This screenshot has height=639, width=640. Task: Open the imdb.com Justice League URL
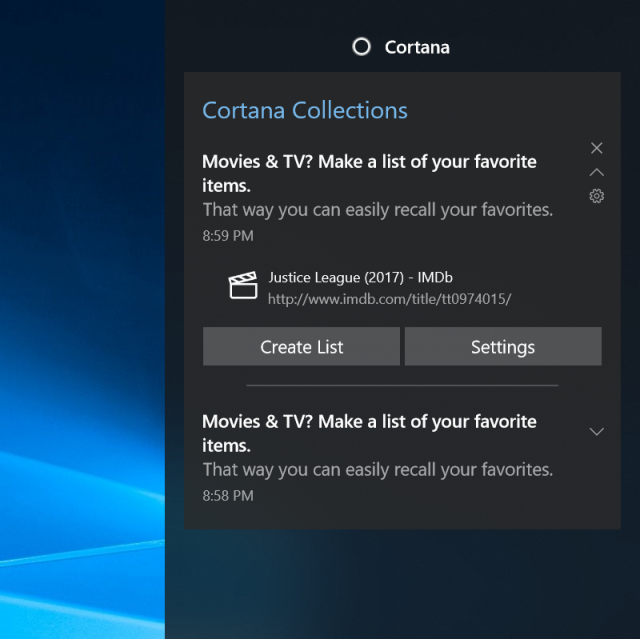click(x=390, y=298)
